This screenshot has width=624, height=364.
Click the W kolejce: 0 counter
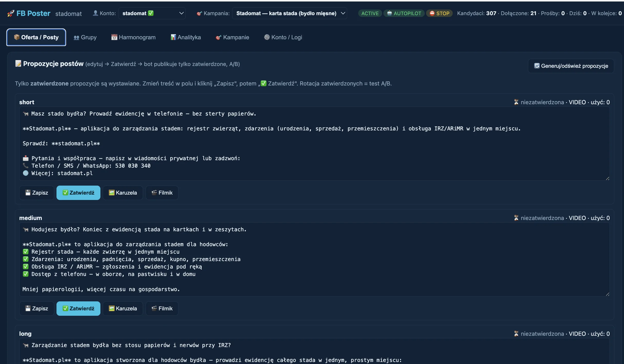(606, 13)
